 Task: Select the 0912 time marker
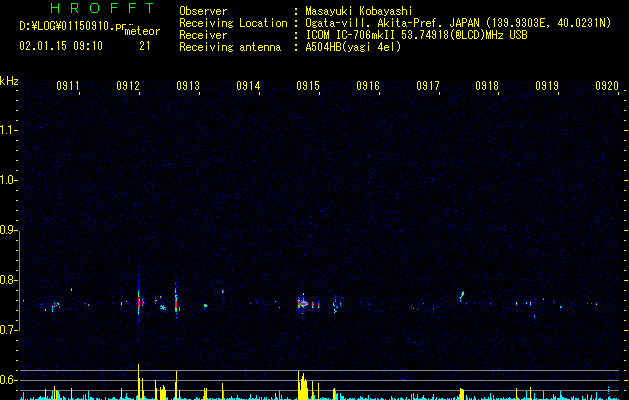(128, 86)
